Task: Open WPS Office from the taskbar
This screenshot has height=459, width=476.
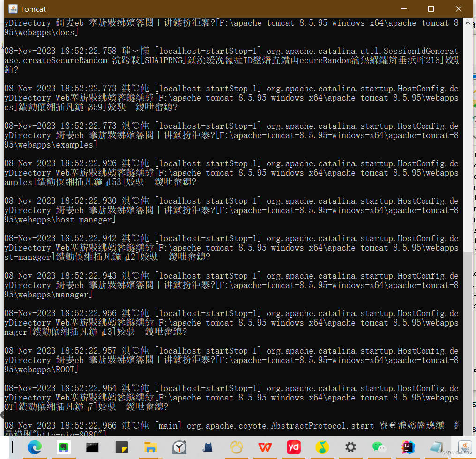Action: [265, 447]
